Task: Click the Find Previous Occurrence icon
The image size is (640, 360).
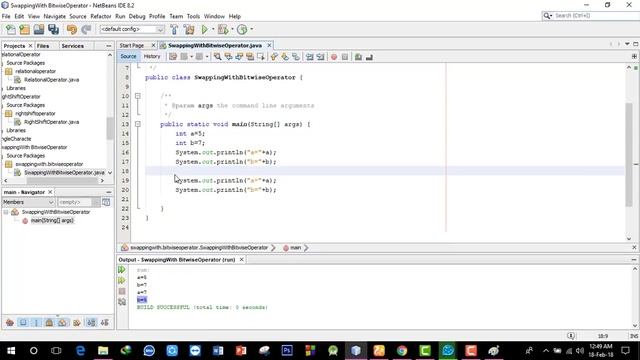Action: pyautogui.click(x=229, y=57)
